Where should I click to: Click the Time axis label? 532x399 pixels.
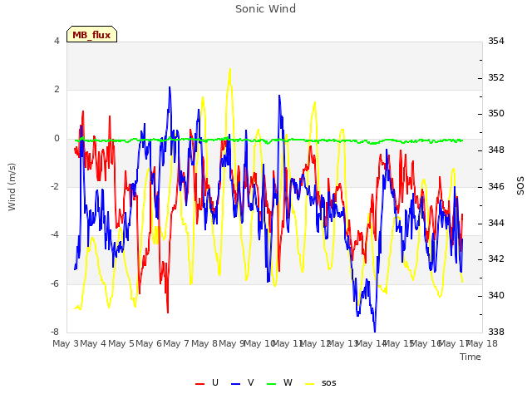[470, 357]
